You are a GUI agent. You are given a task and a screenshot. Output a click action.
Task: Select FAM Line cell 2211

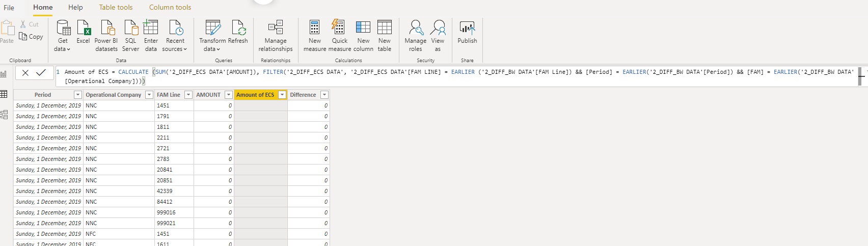coord(174,138)
